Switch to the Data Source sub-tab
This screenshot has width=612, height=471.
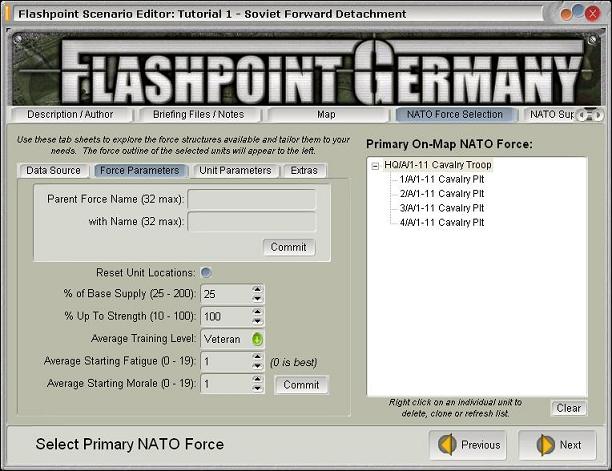tap(53, 171)
